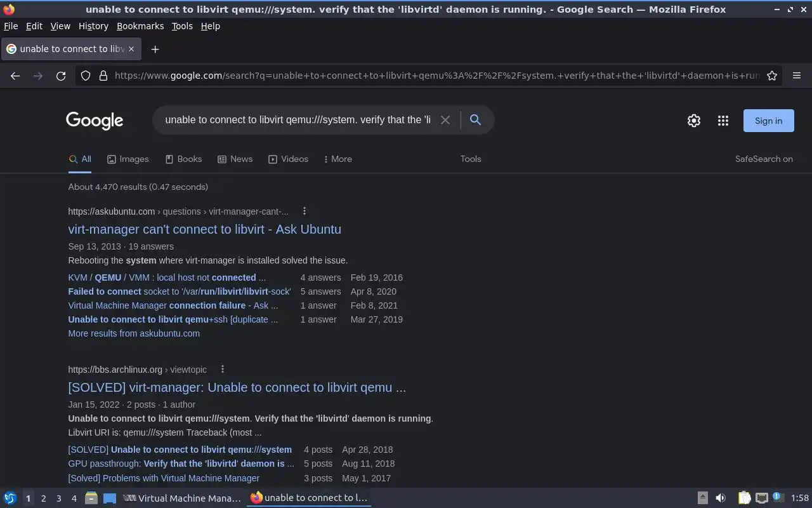Open a new tab with the plus button
The height and width of the screenshot is (508, 812).
(x=155, y=49)
